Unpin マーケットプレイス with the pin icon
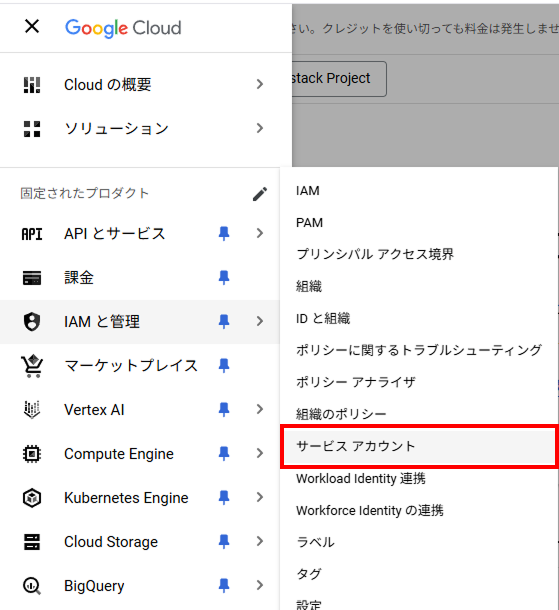This screenshot has width=559, height=610. 224,366
